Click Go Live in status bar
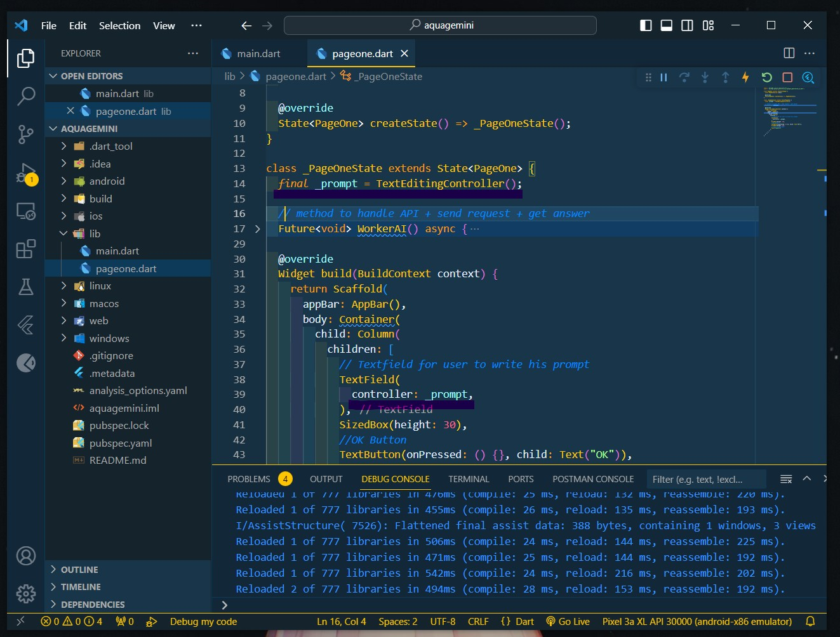This screenshot has width=840, height=637. (x=568, y=622)
